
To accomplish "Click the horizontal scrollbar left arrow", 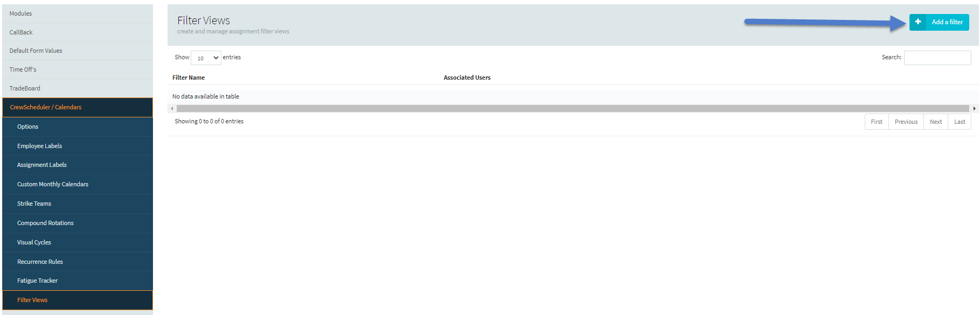I will 172,109.
